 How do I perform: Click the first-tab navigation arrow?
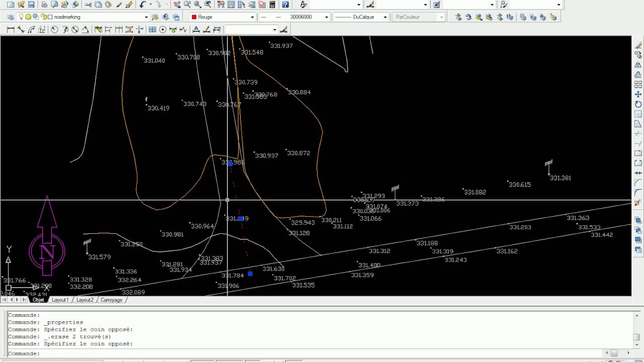pyautogui.click(x=5, y=300)
